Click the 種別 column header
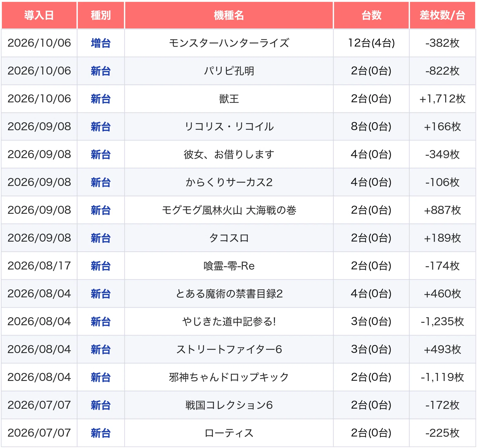The image size is (477, 448). point(101,15)
